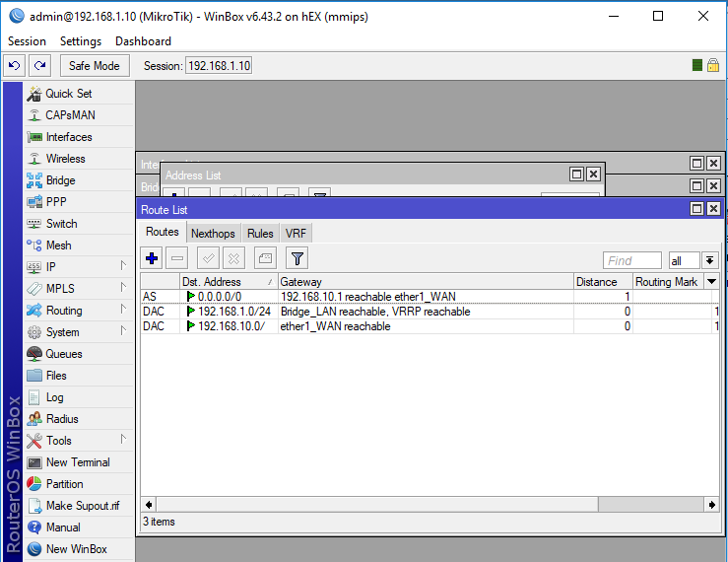Open the Interfaces list
This screenshot has width=728, height=562.
(78, 137)
